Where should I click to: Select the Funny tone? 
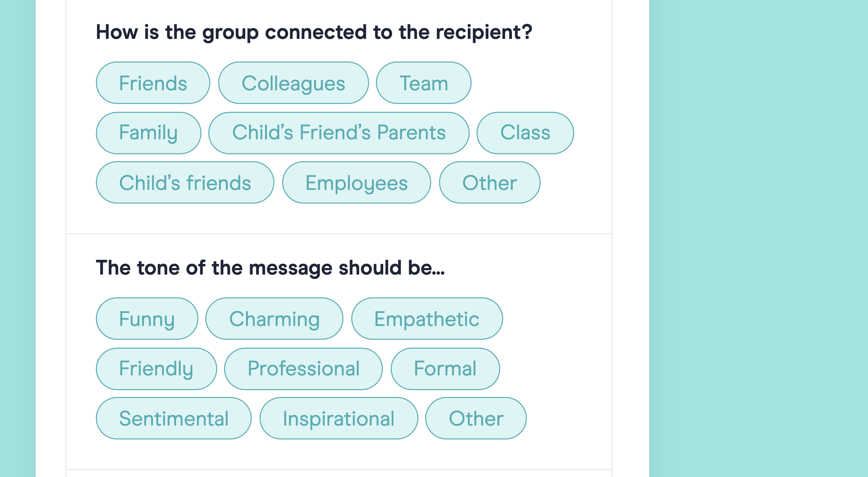click(147, 319)
